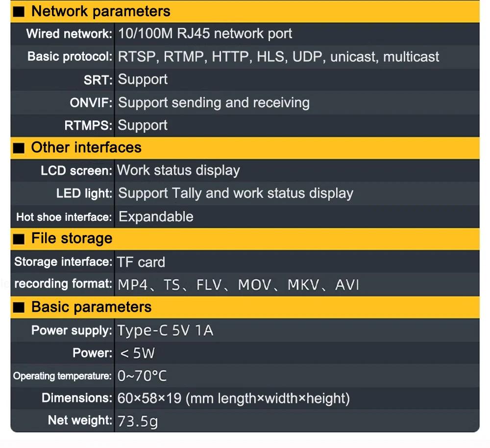The width and height of the screenshot is (490, 448).
Task: Click the RTSP, RTMP, HTTP protocol list
Action: pos(278,57)
